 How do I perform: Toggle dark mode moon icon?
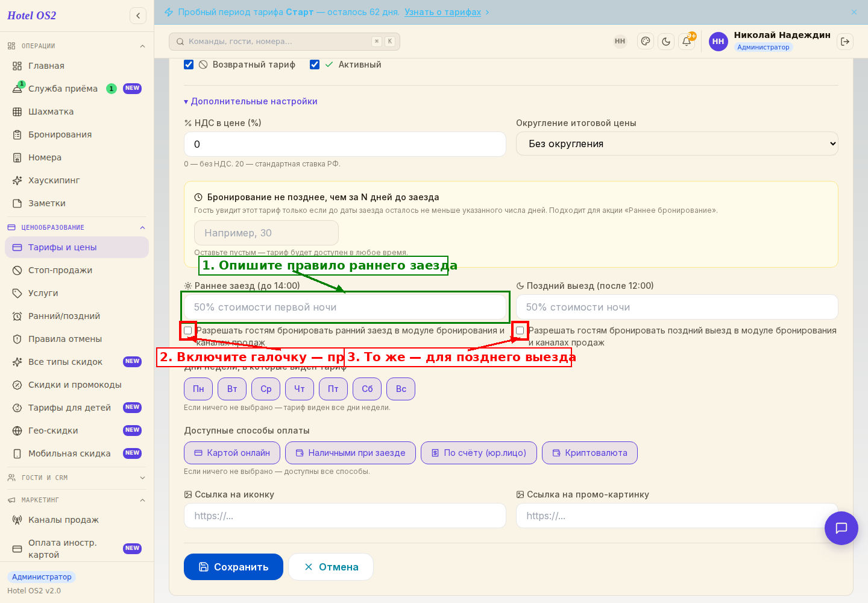(666, 42)
